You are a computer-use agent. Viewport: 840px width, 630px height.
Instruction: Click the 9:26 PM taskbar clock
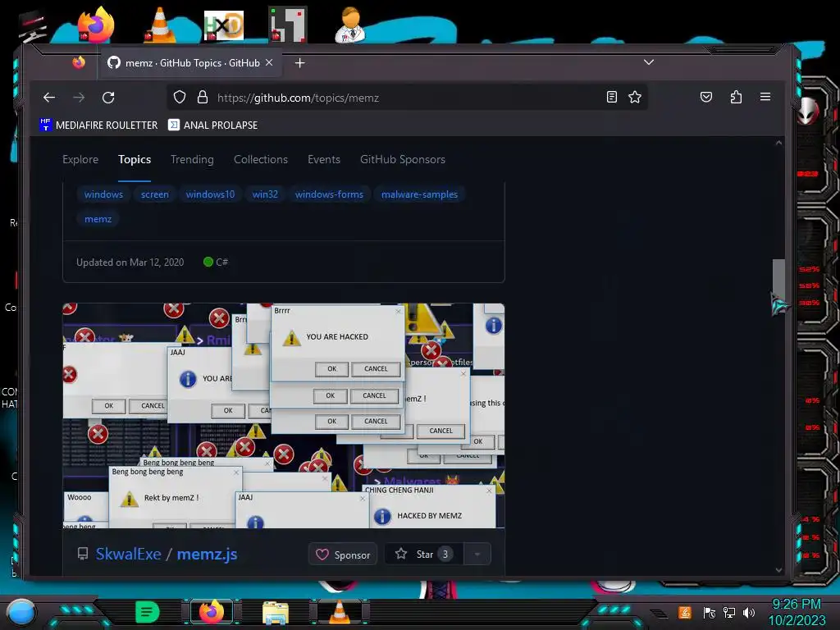[x=797, y=612]
